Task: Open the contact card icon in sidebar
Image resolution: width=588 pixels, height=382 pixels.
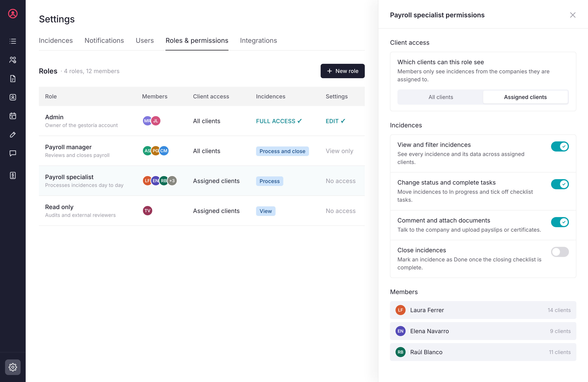Action: (x=13, y=97)
